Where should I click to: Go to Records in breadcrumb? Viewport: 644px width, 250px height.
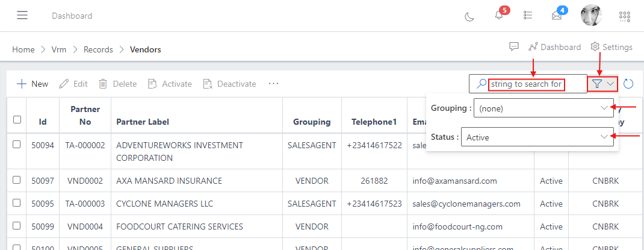coord(98,49)
